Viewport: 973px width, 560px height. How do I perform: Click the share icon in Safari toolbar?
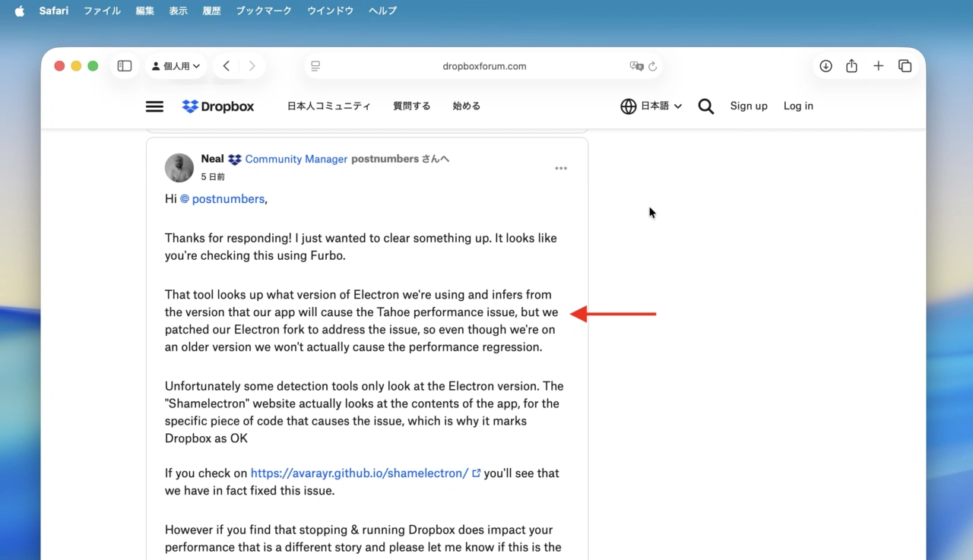(851, 66)
